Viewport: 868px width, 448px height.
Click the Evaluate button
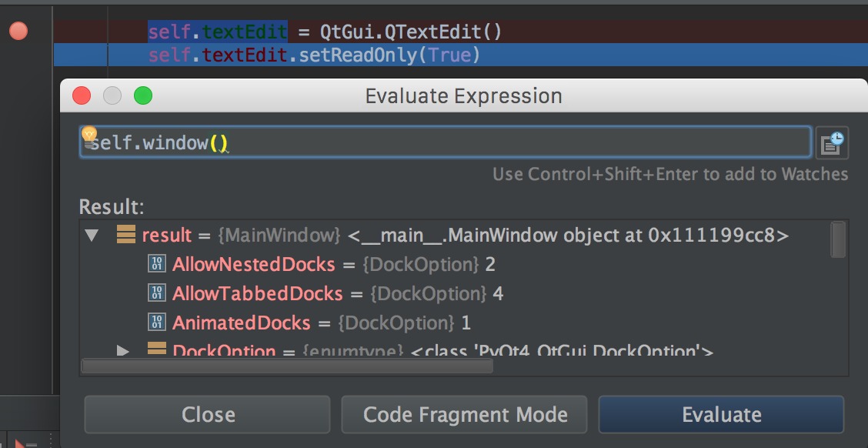tap(721, 414)
